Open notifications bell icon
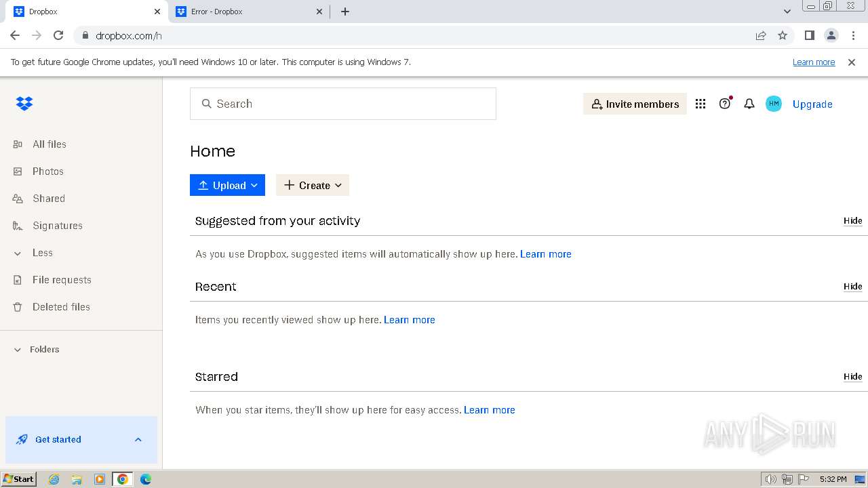The image size is (868, 488). pos(749,104)
